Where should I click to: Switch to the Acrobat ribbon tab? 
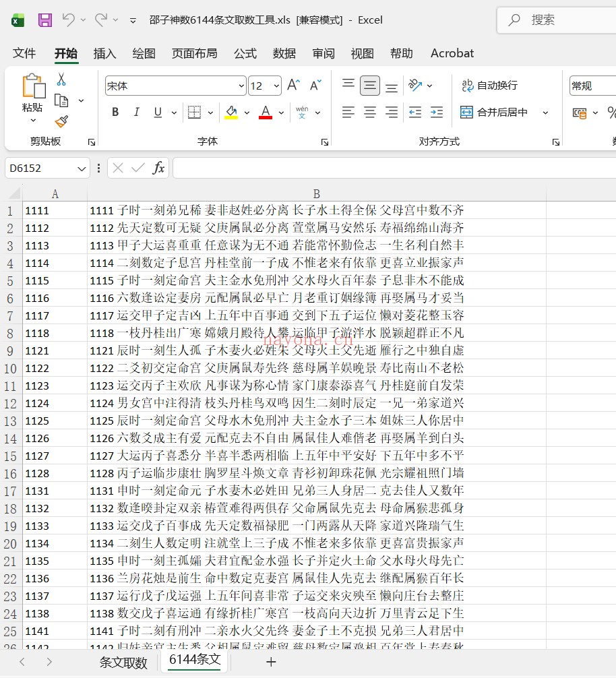452,53
